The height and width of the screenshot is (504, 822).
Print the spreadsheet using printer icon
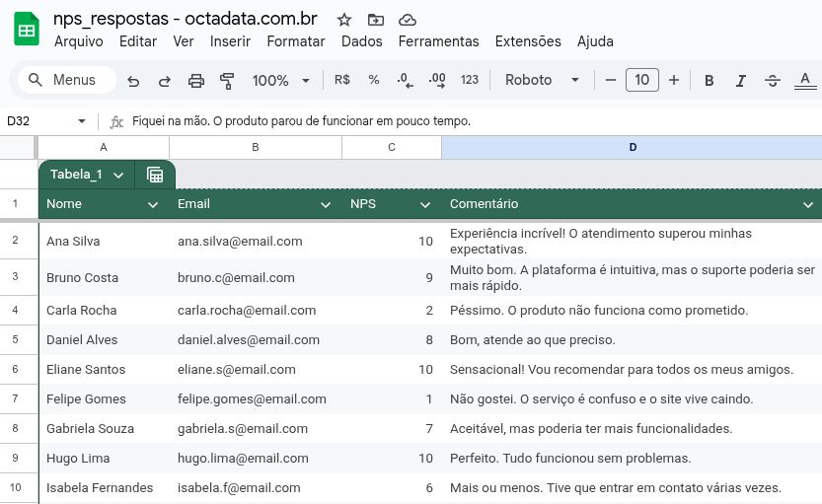[196, 81]
